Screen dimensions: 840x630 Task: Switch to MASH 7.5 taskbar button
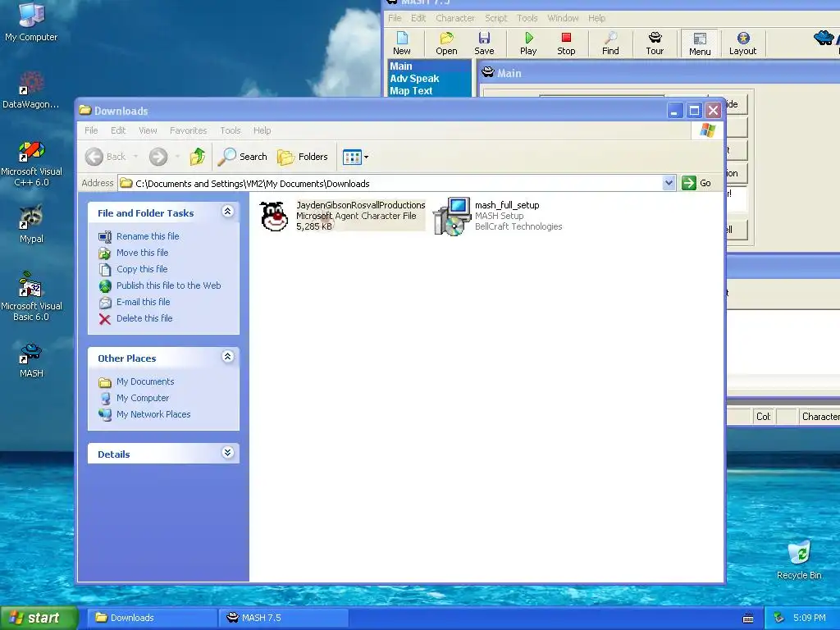coord(284,618)
